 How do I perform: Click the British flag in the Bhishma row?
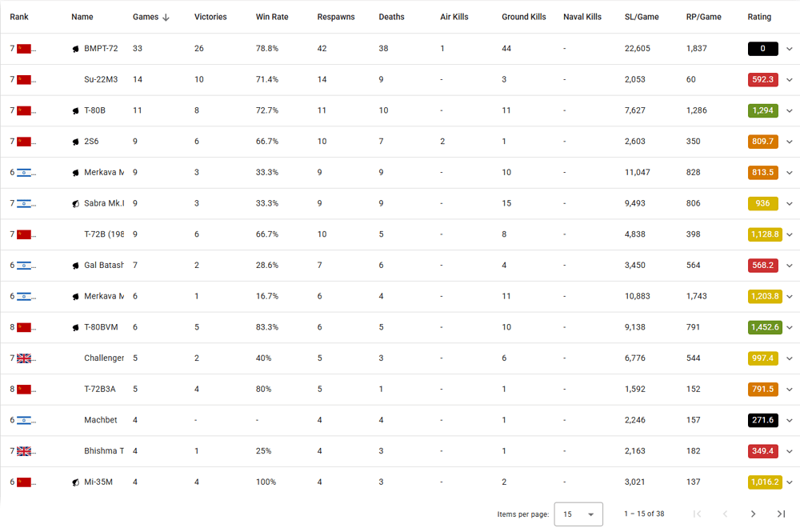click(x=24, y=451)
